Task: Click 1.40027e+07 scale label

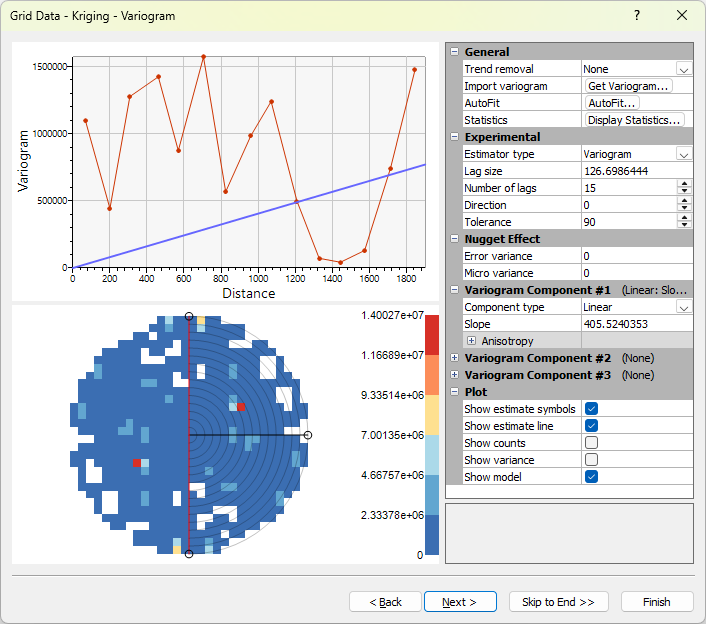Action: point(392,315)
